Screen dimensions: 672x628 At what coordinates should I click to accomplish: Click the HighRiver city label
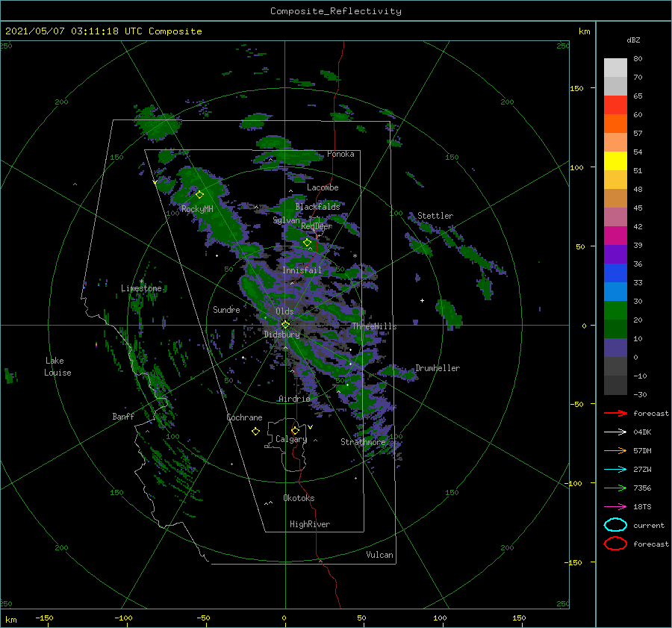310,524
